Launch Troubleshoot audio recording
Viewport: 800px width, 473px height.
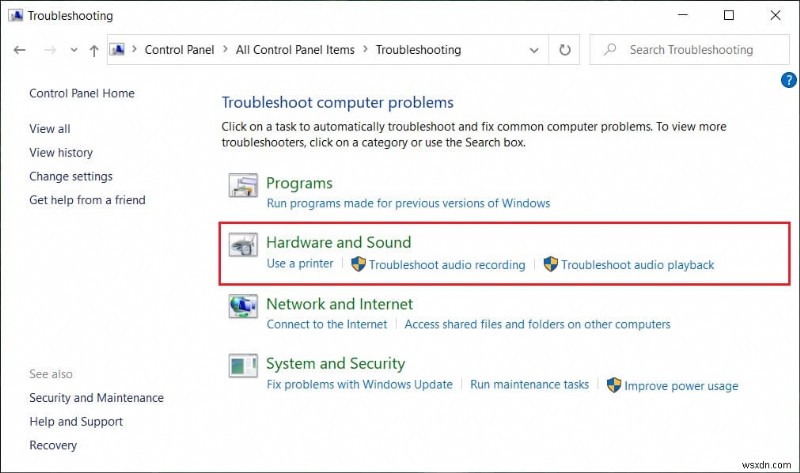(x=446, y=265)
